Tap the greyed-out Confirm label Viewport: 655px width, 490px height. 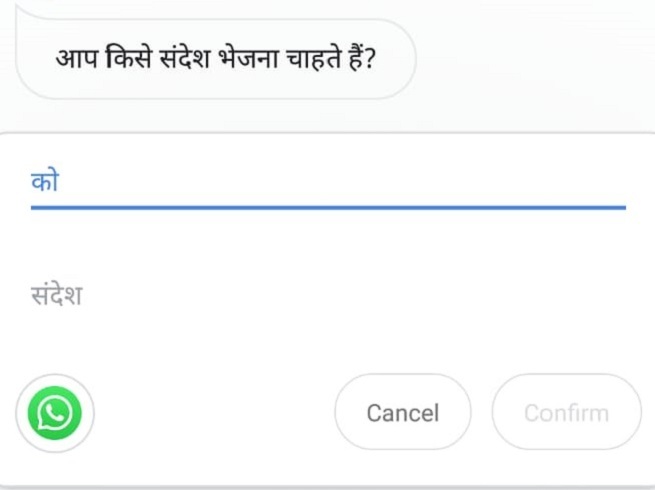[x=566, y=413]
